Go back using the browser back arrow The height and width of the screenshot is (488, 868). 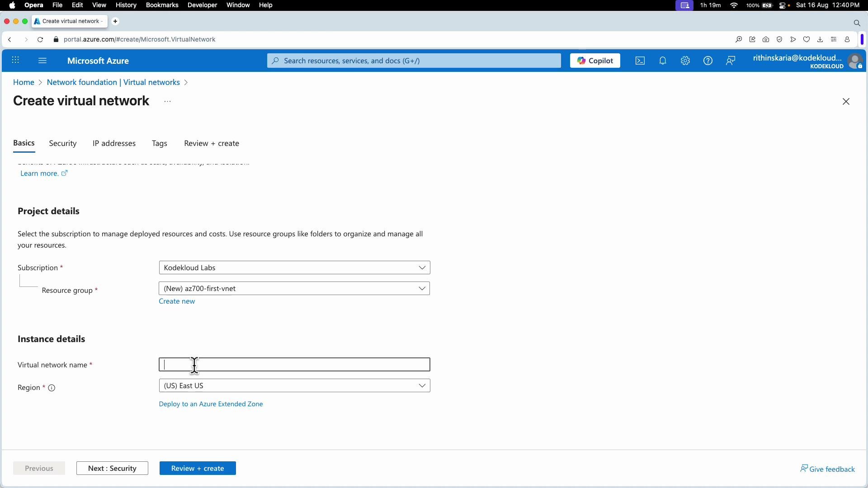coord(9,39)
